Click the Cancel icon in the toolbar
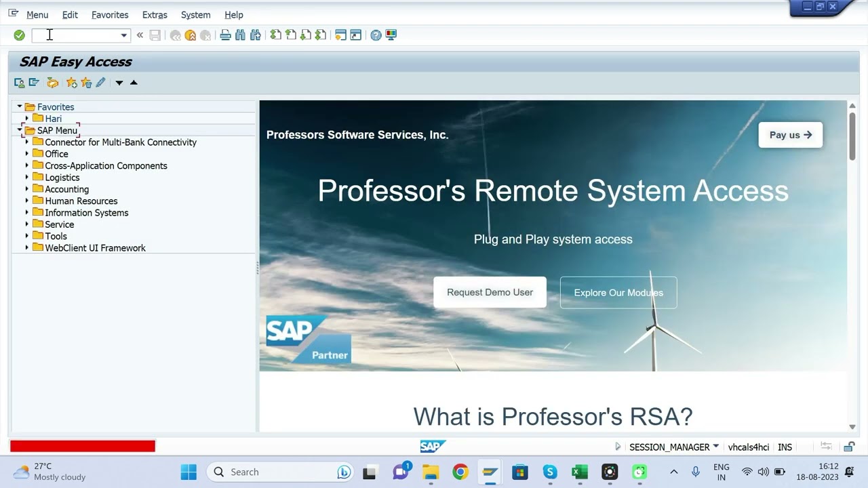 pos(205,35)
